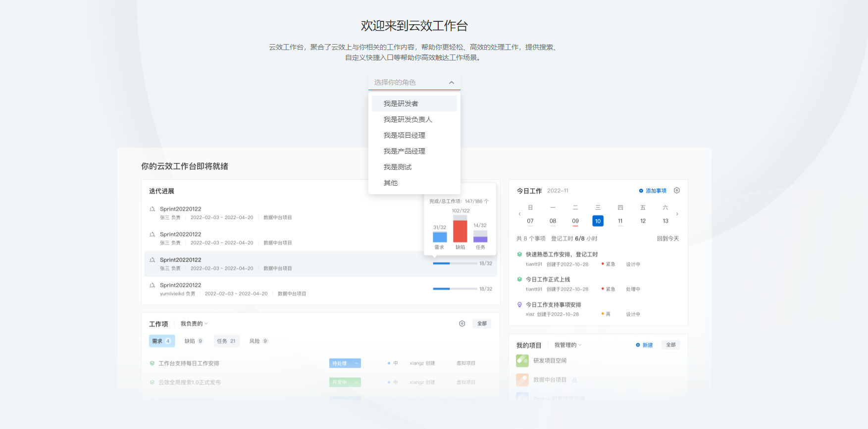The height and width of the screenshot is (429, 868).
Task: Click 全部 button in 工作项 panel
Action: (x=482, y=323)
